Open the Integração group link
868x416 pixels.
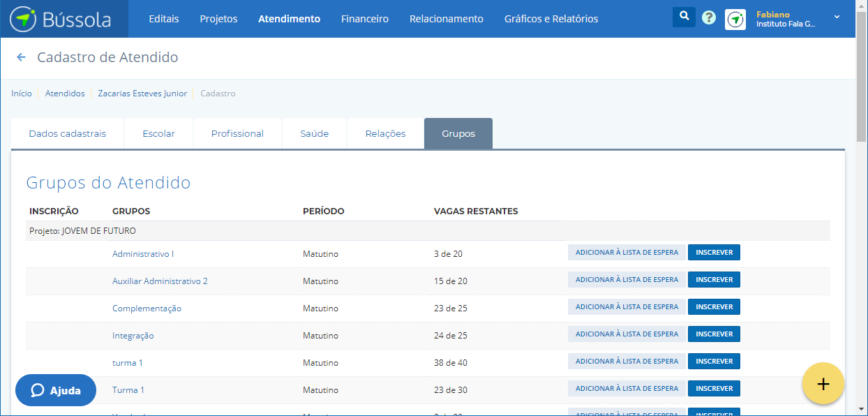point(133,336)
